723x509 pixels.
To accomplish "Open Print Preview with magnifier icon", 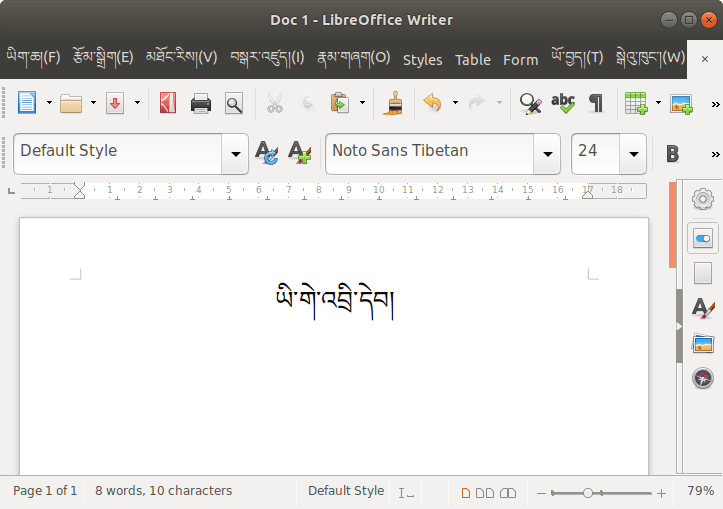I will [233, 103].
